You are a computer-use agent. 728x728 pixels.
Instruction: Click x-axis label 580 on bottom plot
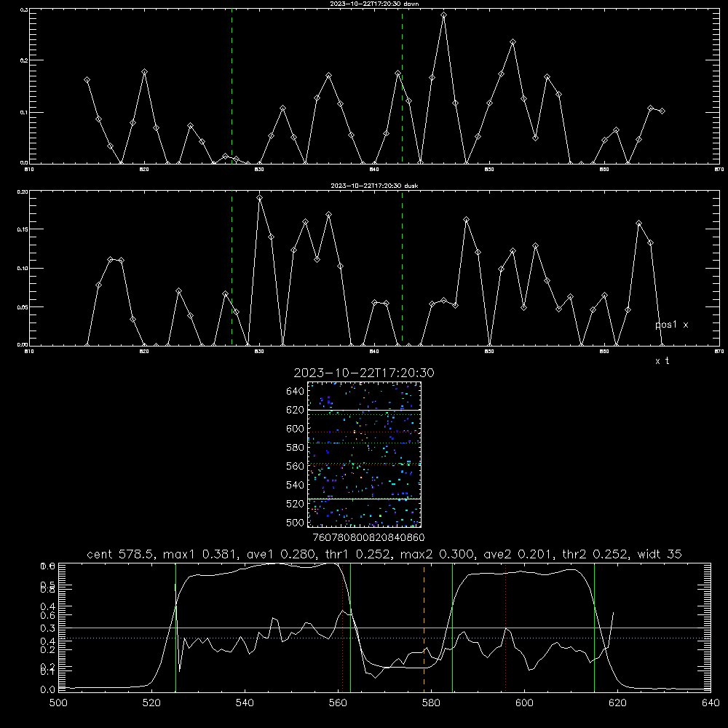click(431, 703)
